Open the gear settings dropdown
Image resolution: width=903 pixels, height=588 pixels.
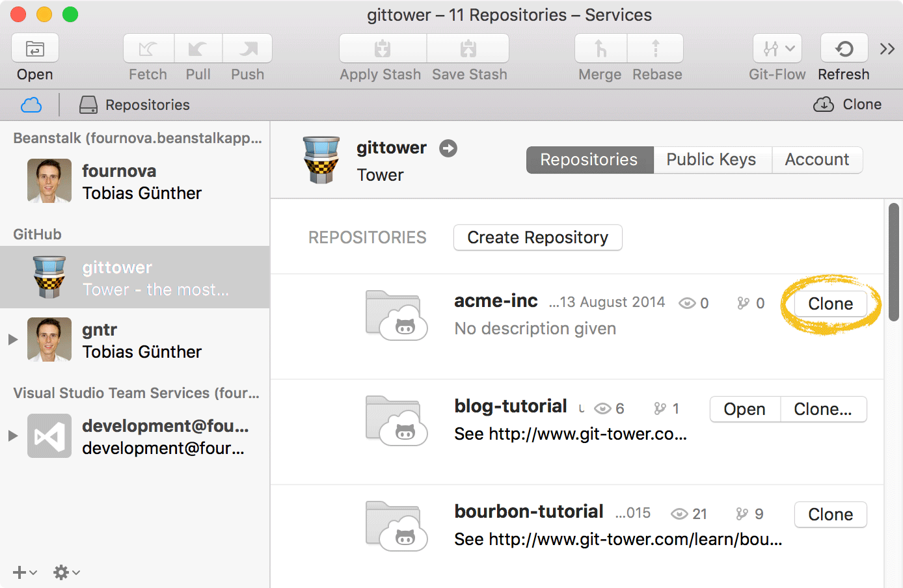click(x=66, y=572)
